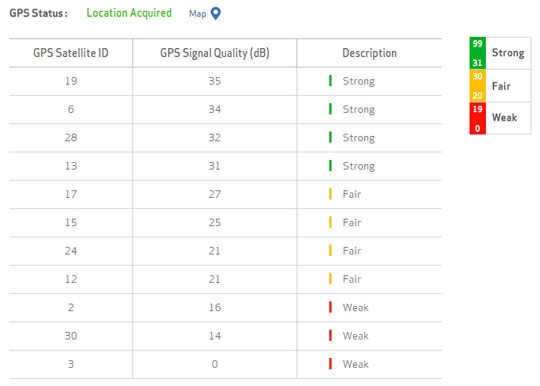Select the 'GPS Satellite ID' column header
Image resolution: width=540 pixels, height=386 pixels.
71,53
